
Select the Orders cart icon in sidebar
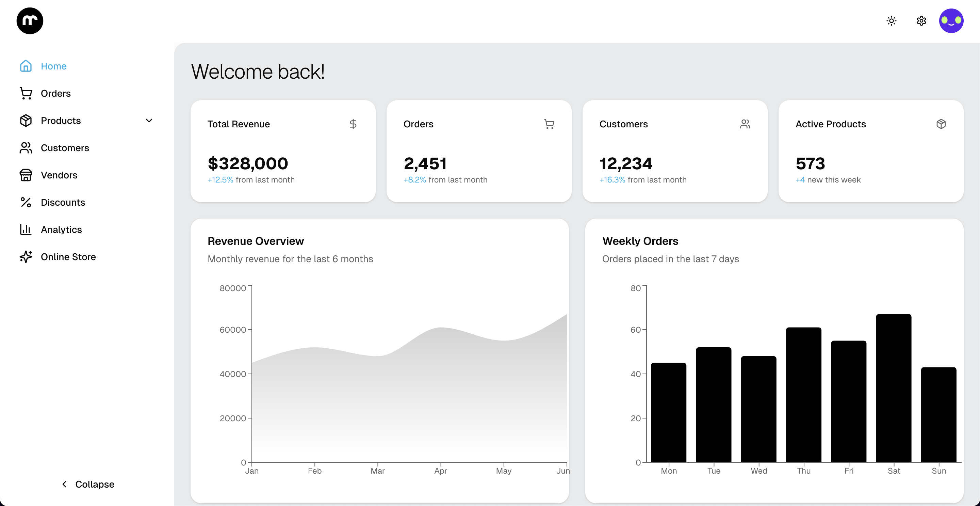pos(26,93)
